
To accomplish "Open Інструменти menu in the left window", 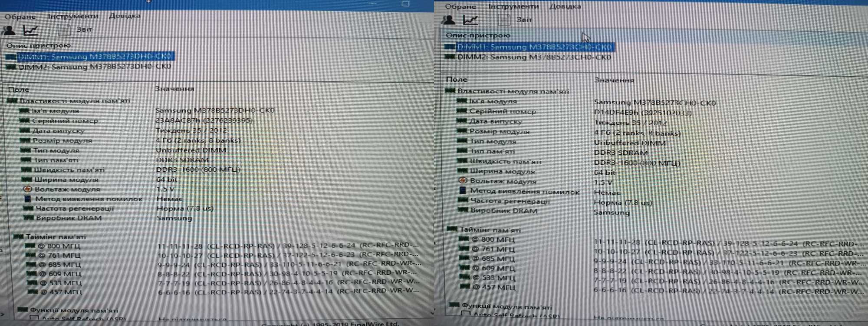I will coord(73,16).
